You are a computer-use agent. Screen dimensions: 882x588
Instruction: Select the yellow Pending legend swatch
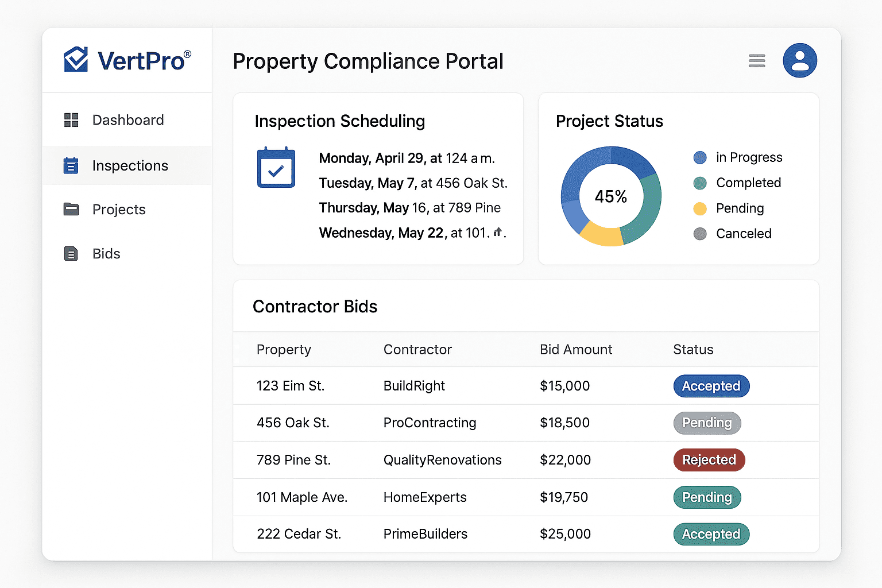tap(699, 208)
